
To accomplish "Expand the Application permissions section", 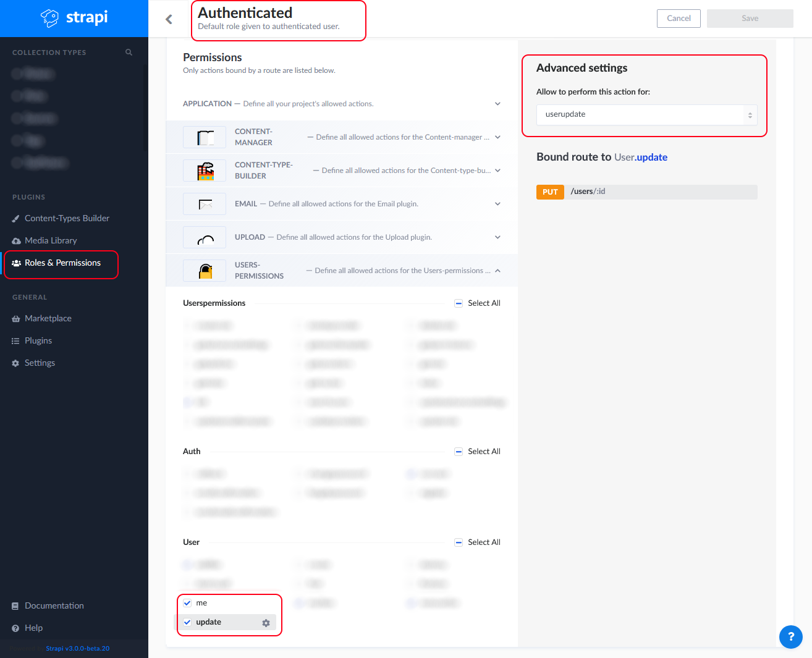I will tap(497, 104).
